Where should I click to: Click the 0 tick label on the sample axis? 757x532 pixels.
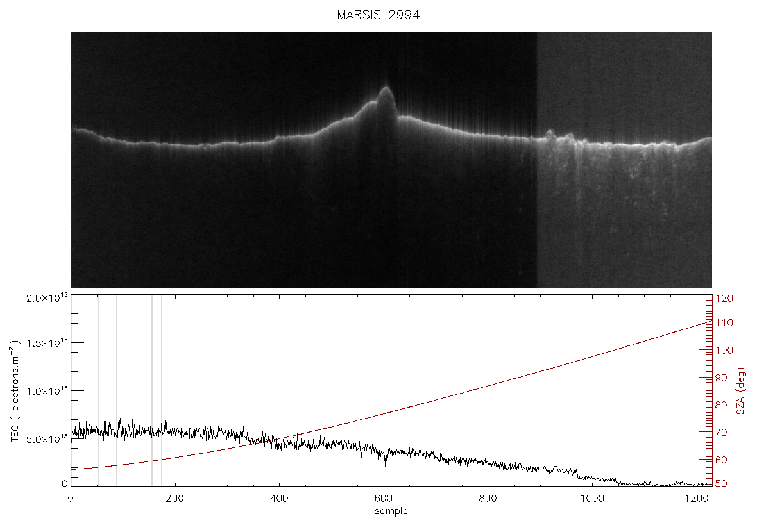[71, 498]
